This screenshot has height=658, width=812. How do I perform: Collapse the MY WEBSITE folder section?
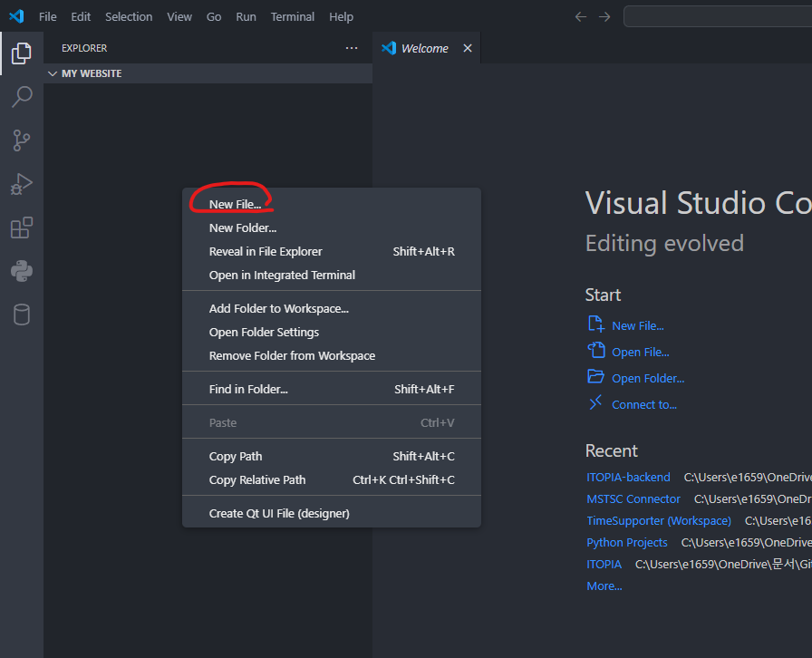tap(208, 73)
